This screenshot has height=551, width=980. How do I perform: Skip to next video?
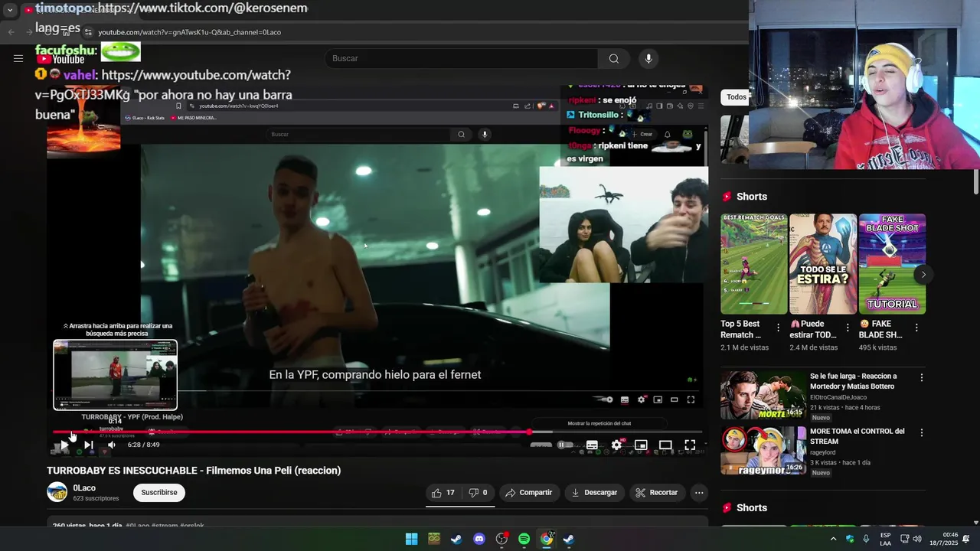(89, 445)
